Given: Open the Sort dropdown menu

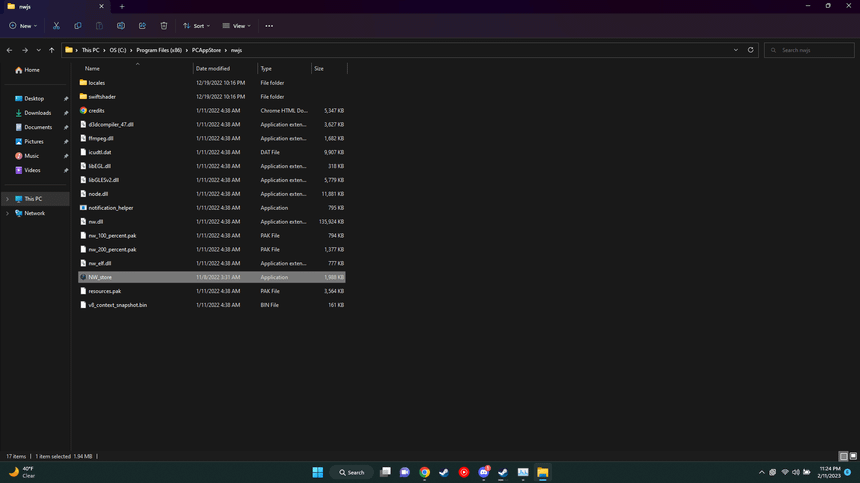Looking at the screenshot, I should [196, 26].
